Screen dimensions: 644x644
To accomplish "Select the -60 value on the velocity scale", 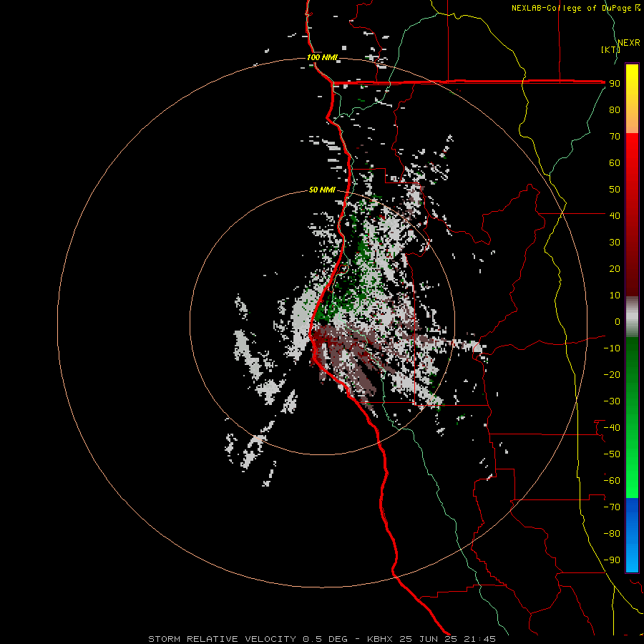I will pos(612,481).
